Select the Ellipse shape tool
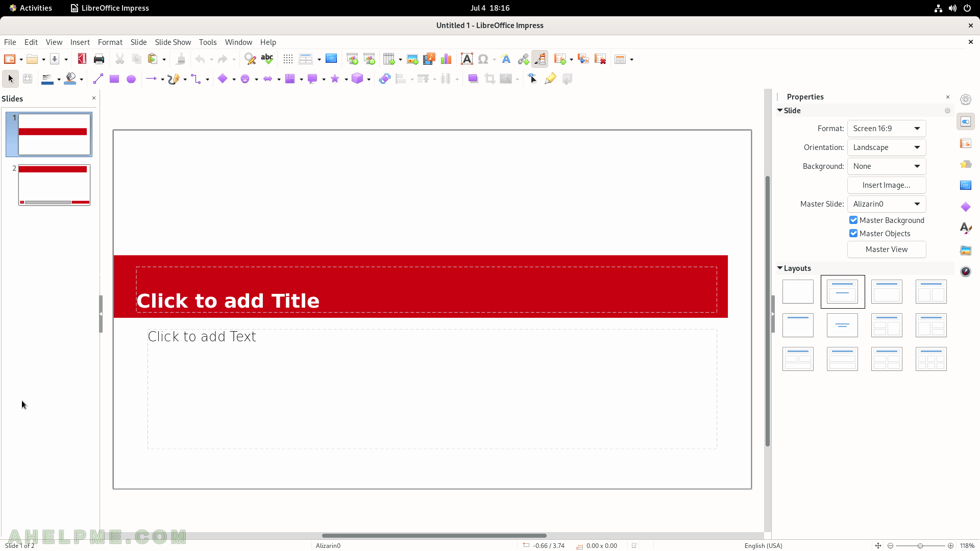The image size is (980, 551). click(131, 79)
